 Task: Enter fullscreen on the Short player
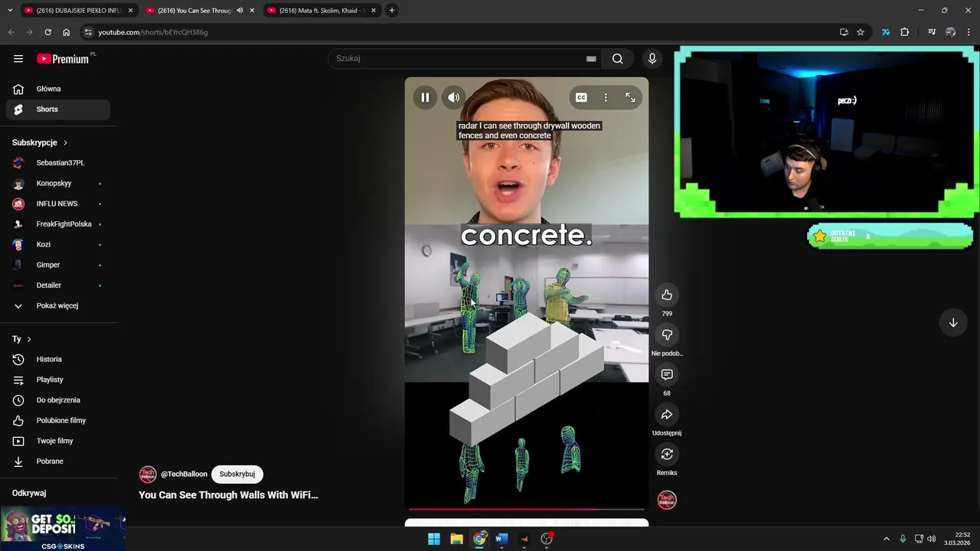click(630, 97)
